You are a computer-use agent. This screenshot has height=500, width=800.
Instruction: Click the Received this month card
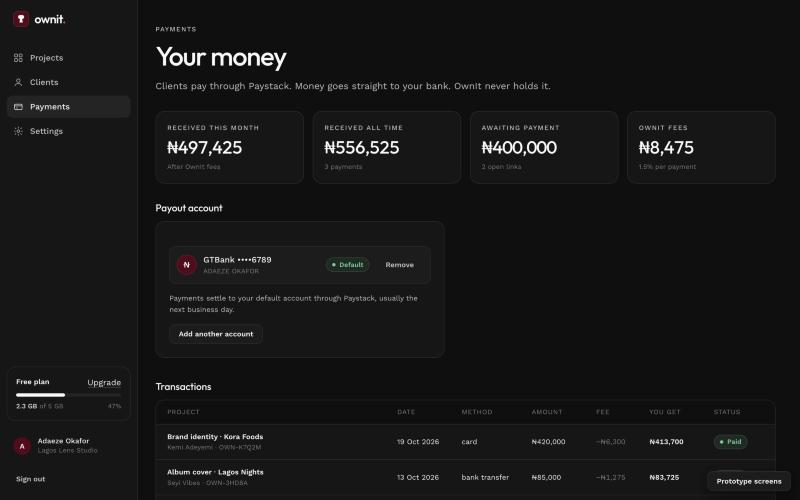tap(230, 147)
